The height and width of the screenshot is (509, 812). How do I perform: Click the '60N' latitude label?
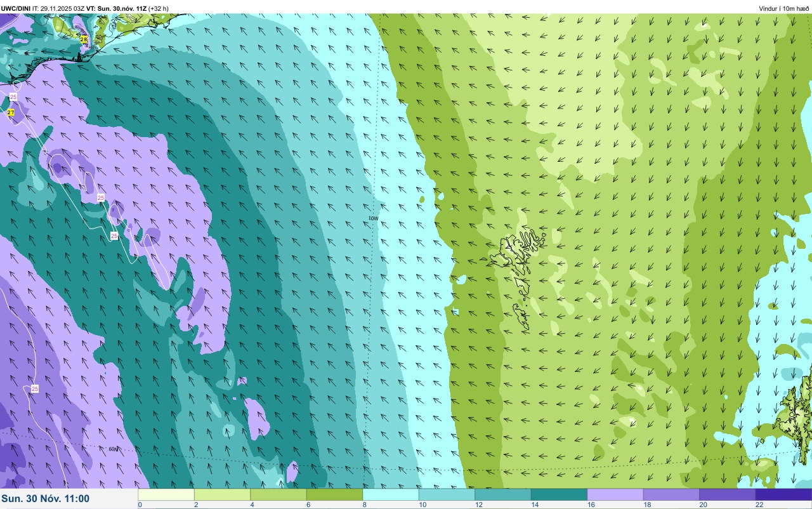[x=113, y=449]
